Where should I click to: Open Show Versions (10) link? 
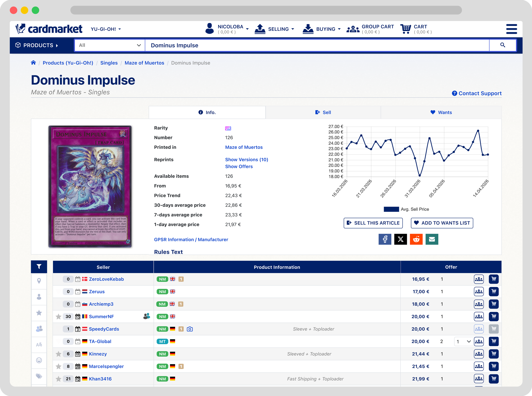tap(246, 160)
